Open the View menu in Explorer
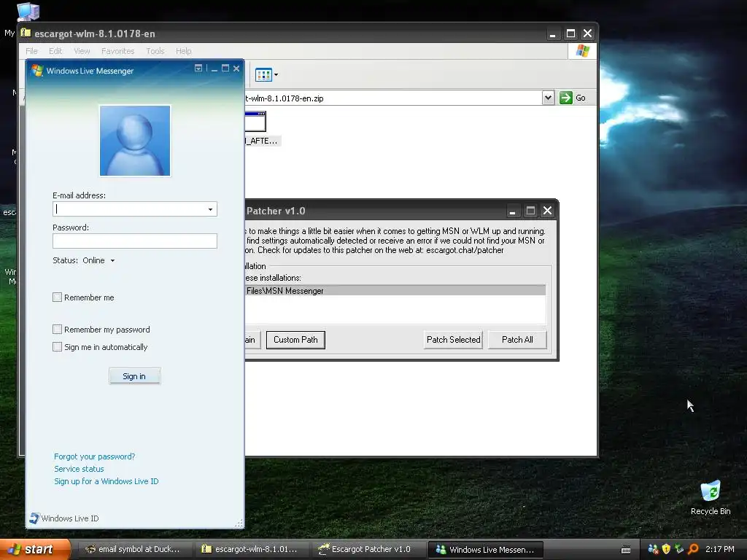Viewport: 747px width, 560px height. pos(82,51)
